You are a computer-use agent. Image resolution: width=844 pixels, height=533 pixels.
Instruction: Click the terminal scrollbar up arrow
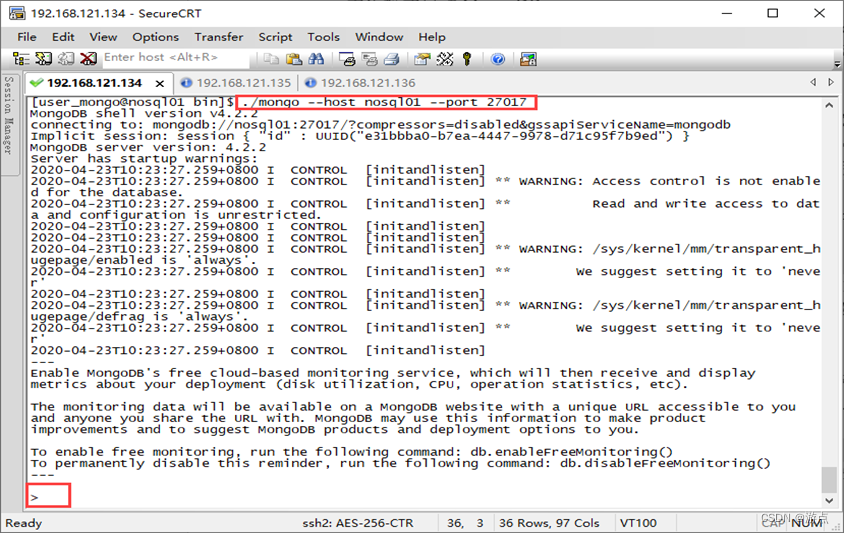[829, 106]
